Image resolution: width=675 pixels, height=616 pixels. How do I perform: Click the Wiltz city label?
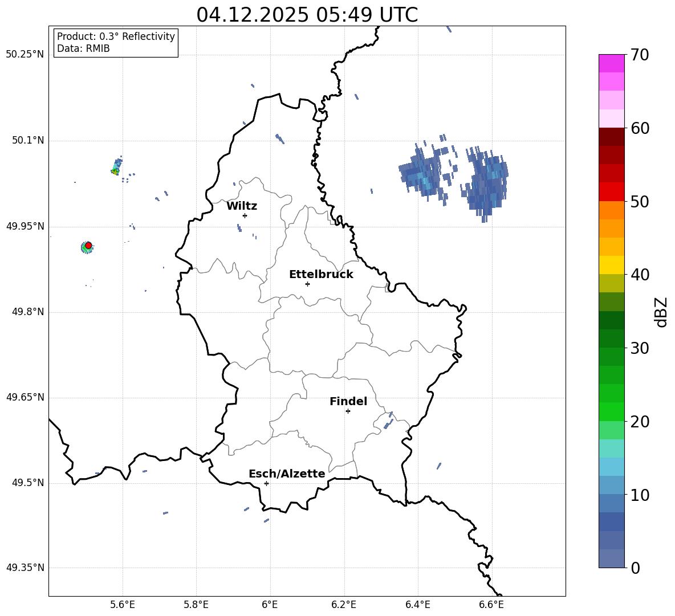click(242, 206)
